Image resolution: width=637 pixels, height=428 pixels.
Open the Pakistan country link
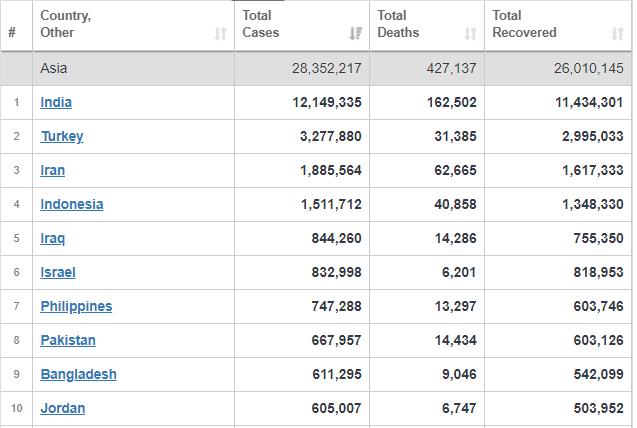coord(68,340)
